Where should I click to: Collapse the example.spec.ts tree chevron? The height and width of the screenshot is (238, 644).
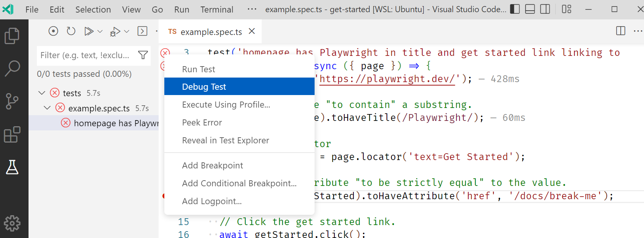(47, 108)
